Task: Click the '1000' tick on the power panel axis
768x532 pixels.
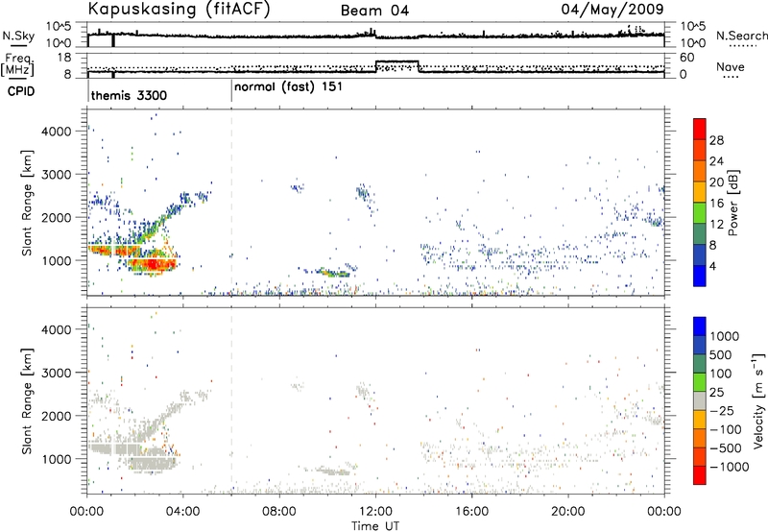Action: point(57,260)
